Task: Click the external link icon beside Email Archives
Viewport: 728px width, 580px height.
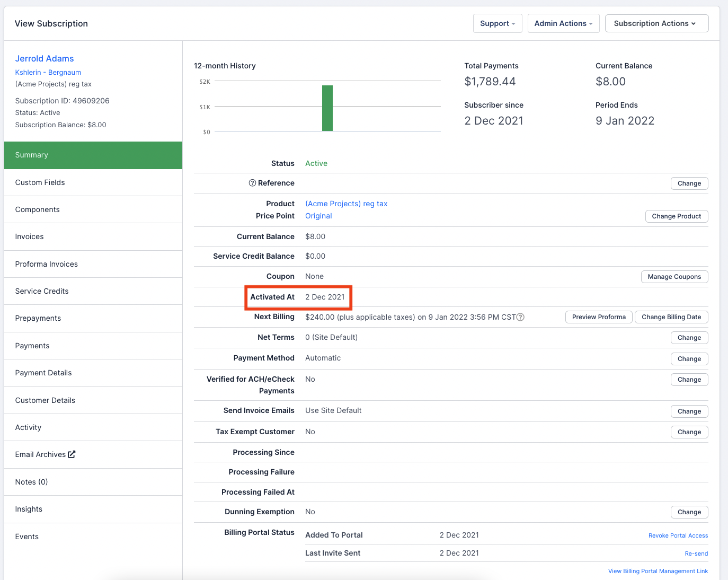Action: 72,454
